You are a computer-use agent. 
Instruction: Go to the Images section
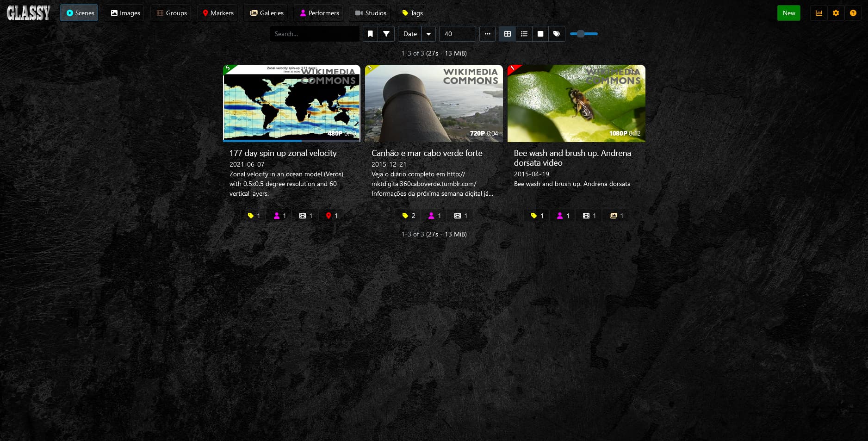point(125,13)
